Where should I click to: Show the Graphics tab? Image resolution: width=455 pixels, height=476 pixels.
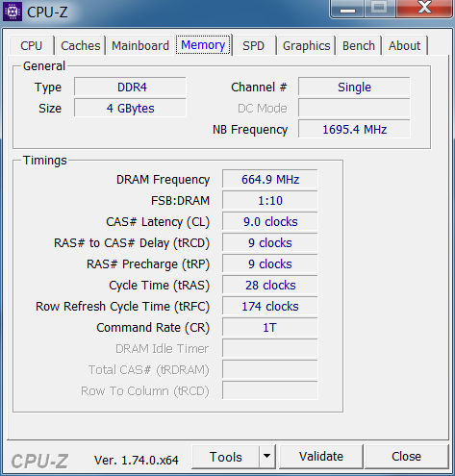(x=306, y=45)
